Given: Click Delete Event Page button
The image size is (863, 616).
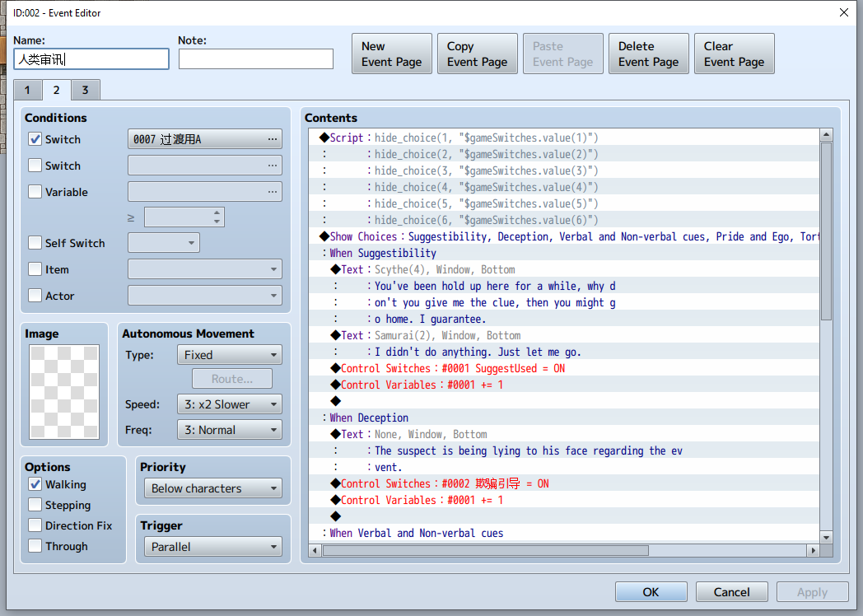Looking at the screenshot, I should [648, 54].
